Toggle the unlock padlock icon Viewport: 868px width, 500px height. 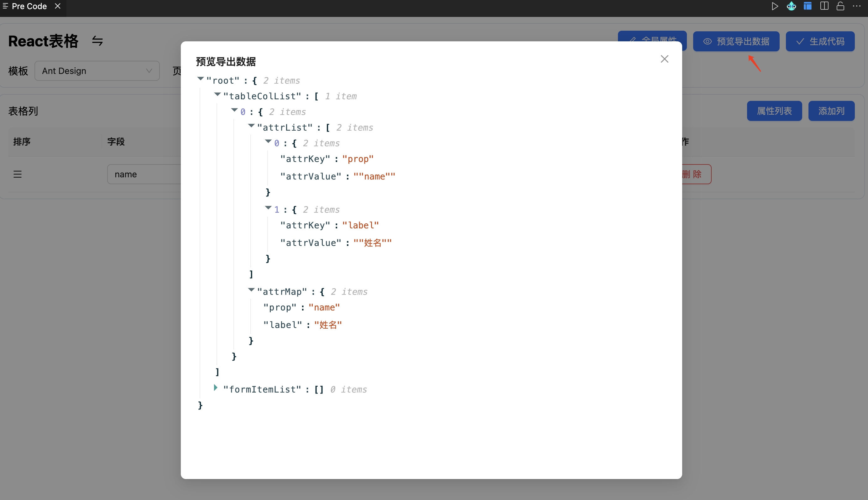840,6
